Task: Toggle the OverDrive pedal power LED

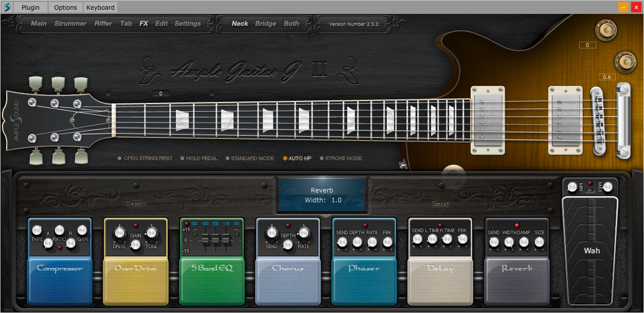Action: [136, 225]
